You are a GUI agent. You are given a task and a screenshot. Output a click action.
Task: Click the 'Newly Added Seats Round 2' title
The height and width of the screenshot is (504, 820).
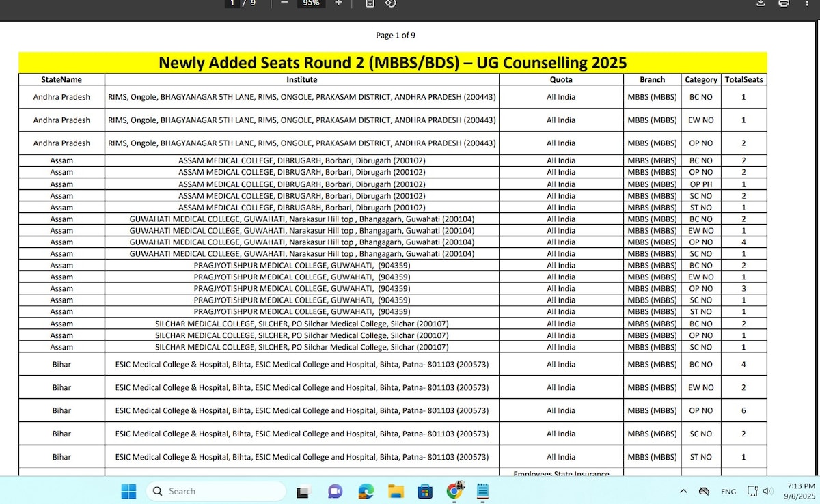(x=392, y=63)
